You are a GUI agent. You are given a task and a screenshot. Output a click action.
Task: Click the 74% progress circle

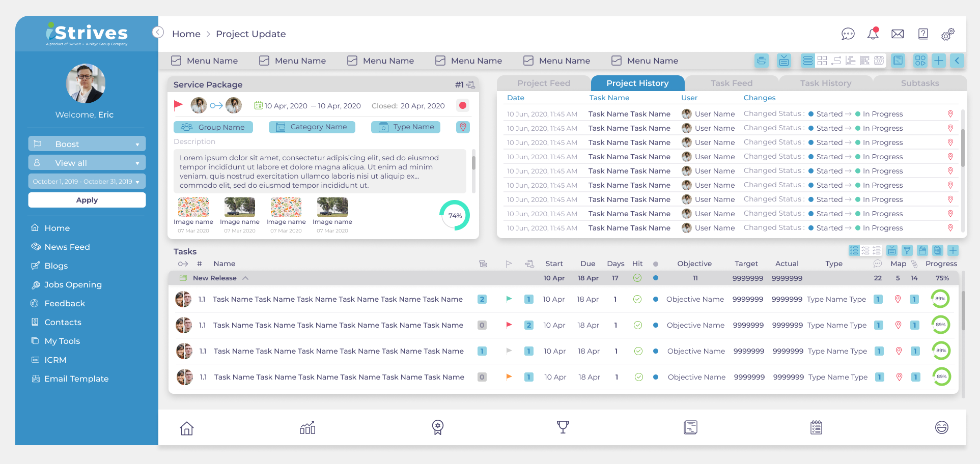point(455,215)
